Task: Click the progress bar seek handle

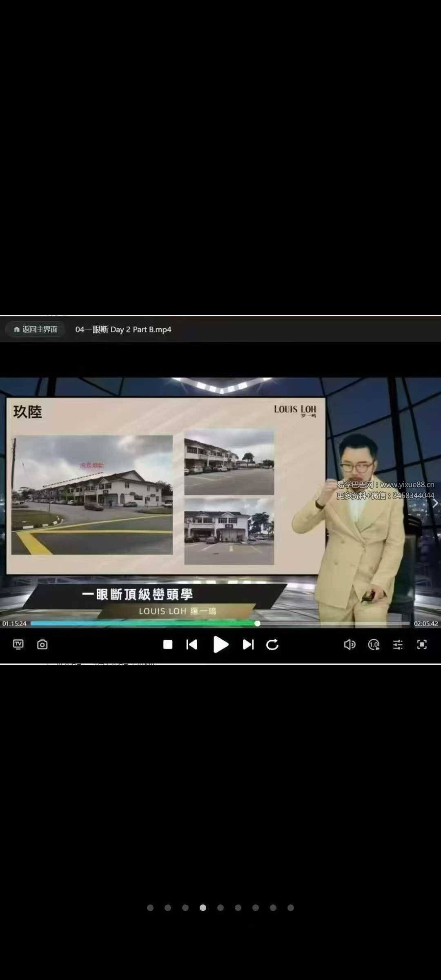Action: point(257,624)
